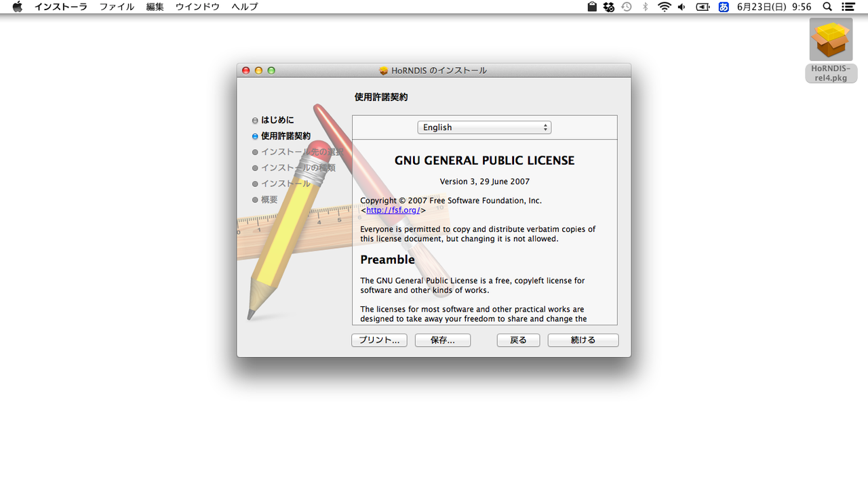Open the Time Machine status menu
The width and height of the screenshot is (868, 488).
click(x=627, y=7)
